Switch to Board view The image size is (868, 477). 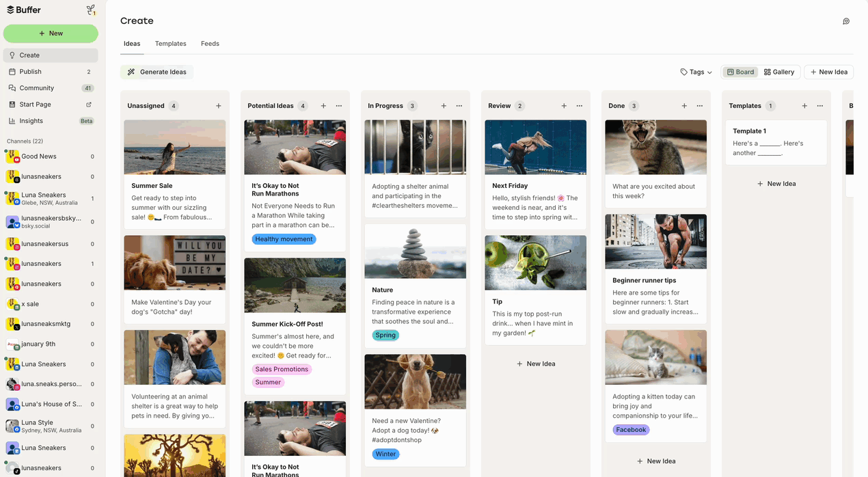740,72
